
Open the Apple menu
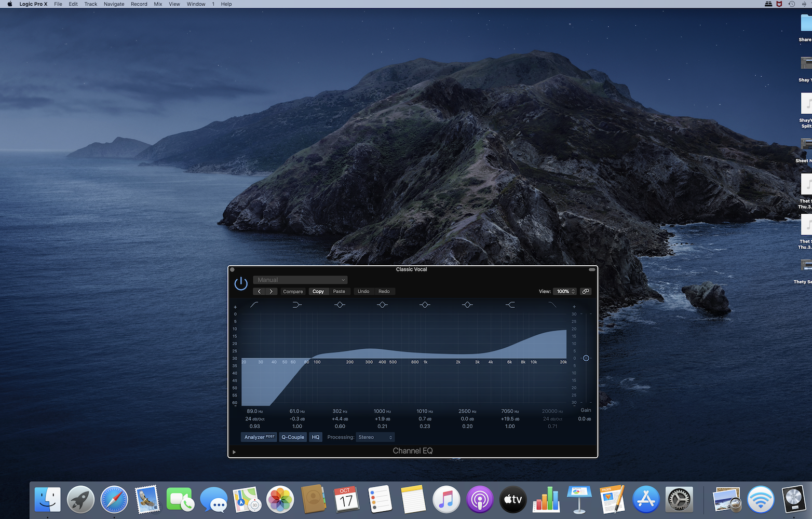click(9, 4)
